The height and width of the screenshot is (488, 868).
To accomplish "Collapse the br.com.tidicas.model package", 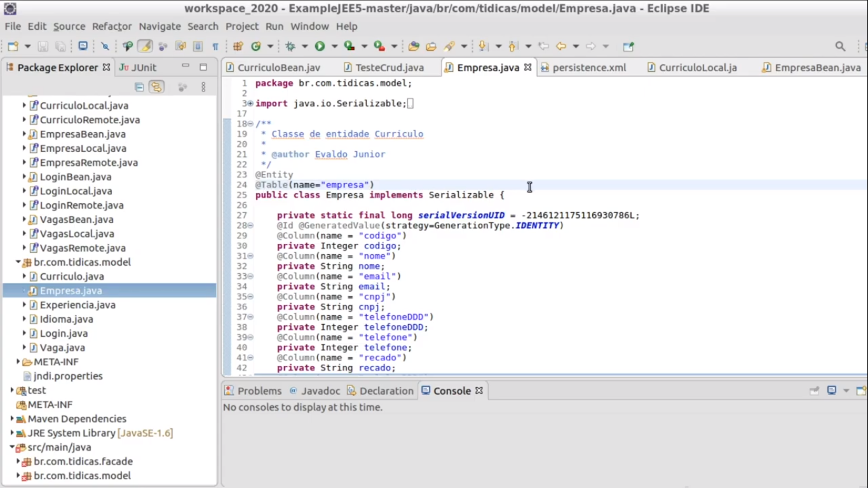I will pyautogui.click(x=18, y=262).
